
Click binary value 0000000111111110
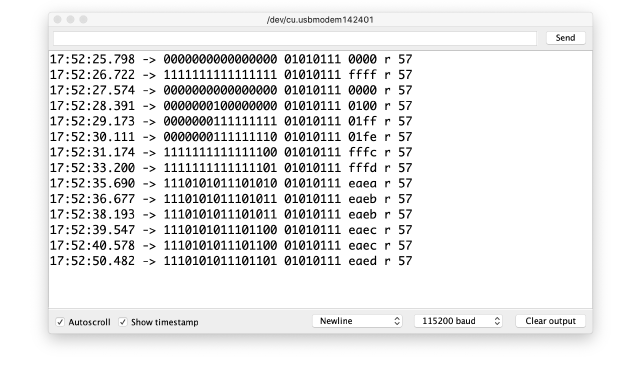click(220, 137)
